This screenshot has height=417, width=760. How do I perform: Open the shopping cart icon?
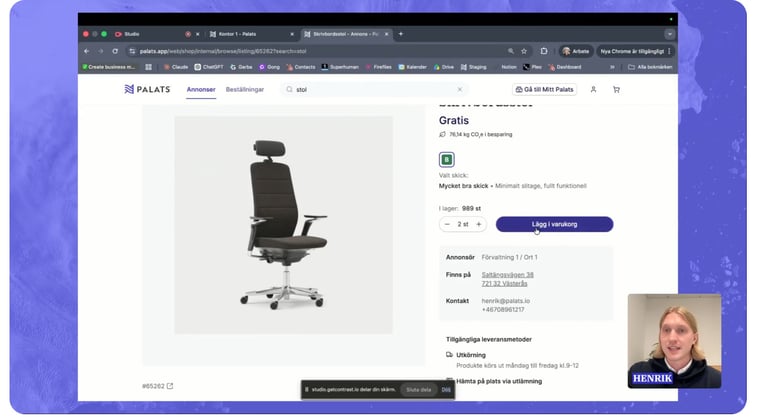click(x=616, y=90)
